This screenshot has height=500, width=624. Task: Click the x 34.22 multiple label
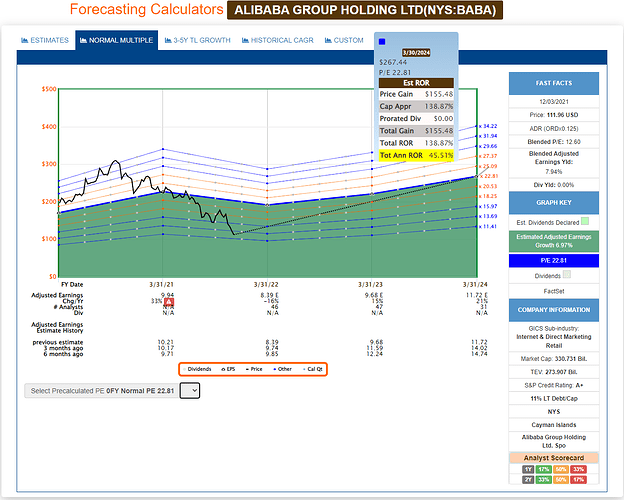[x=488, y=126]
